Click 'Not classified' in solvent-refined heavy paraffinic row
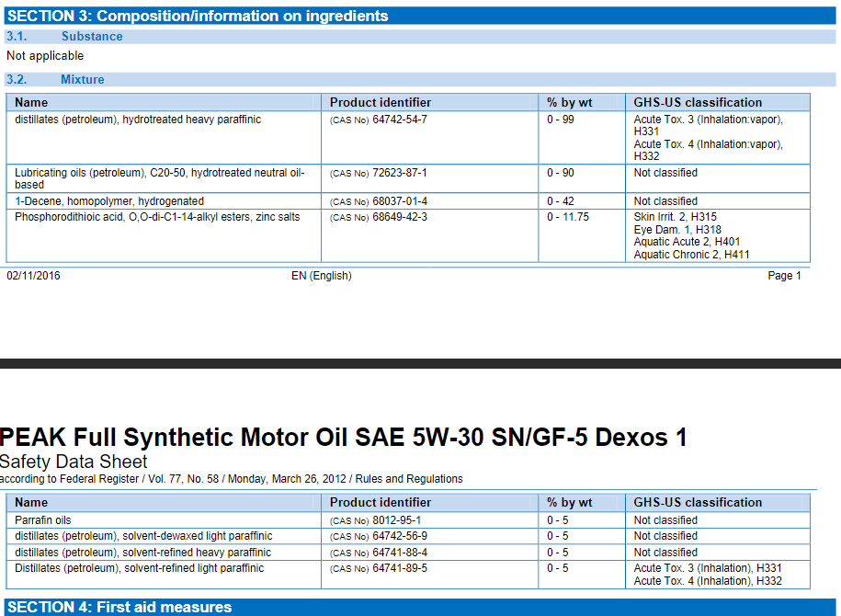Screen dimensions: 841x616 (665, 553)
